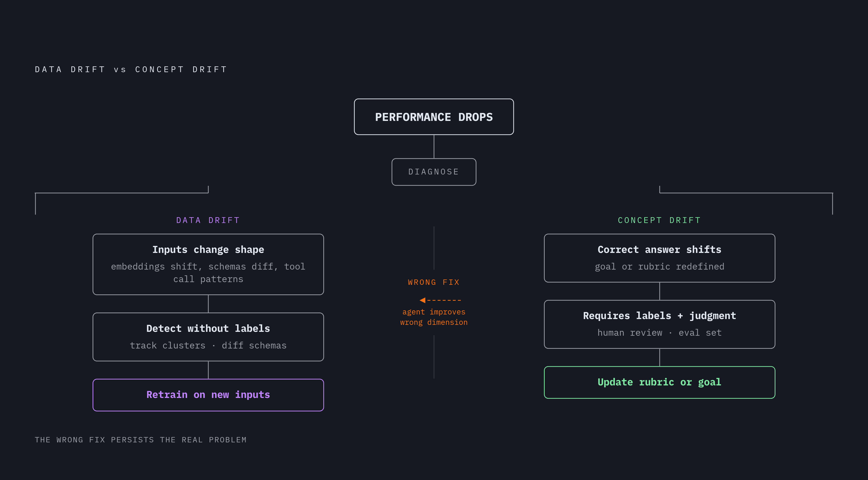Click track clusters · diff schemas text
Image resolution: width=868 pixels, height=480 pixels.
pyautogui.click(x=208, y=345)
